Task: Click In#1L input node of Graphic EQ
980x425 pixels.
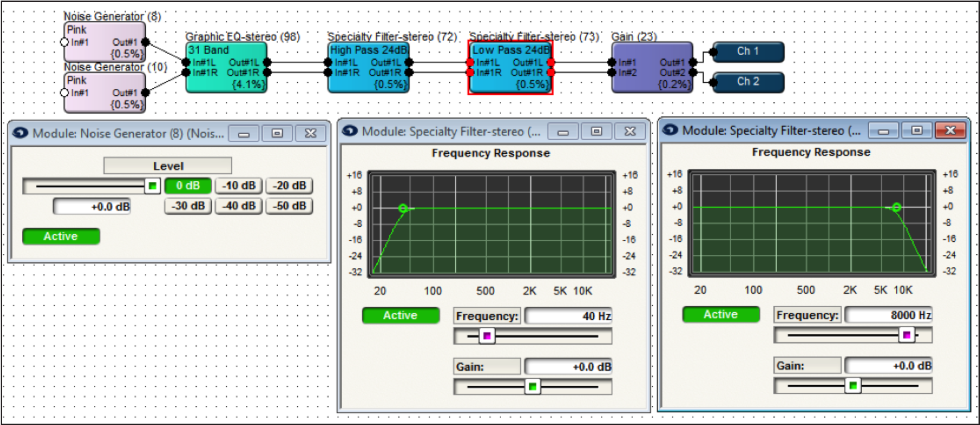Action: 186,62
